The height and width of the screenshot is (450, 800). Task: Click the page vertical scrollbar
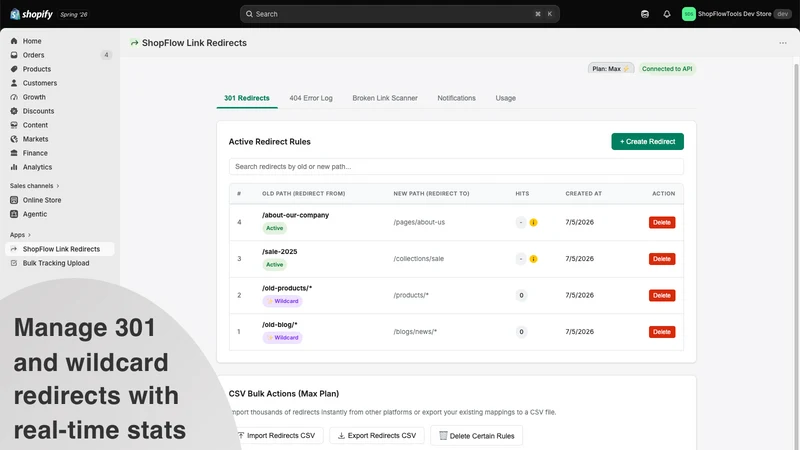click(796, 255)
